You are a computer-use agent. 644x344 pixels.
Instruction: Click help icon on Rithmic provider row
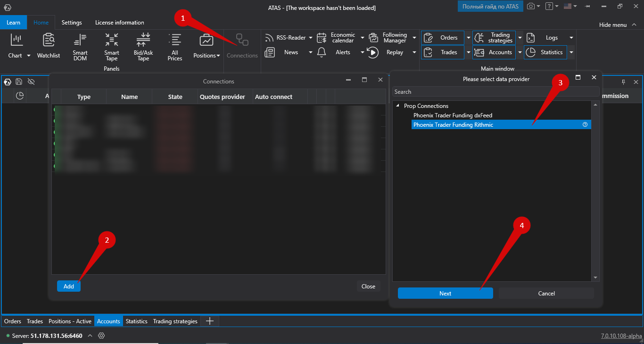pos(585,125)
